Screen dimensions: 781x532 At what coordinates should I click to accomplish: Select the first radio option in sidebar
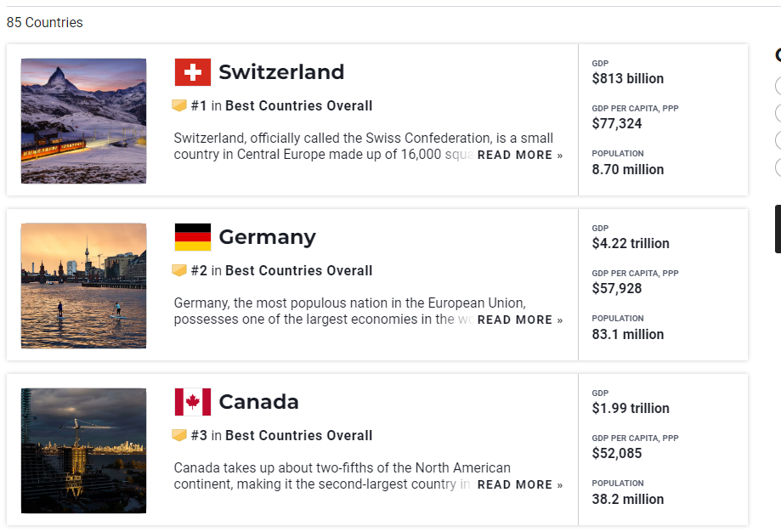tap(778, 86)
